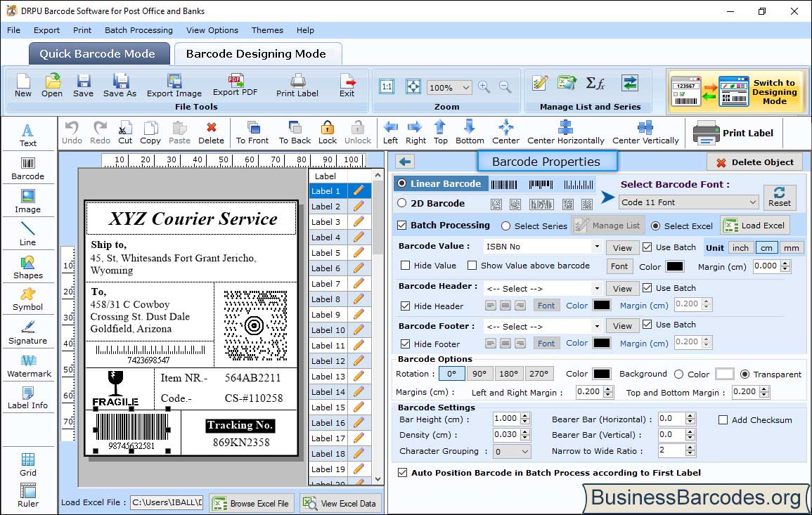Image resolution: width=812 pixels, height=515 pixels.
Task: Save the current label
Action: (x=83, y=86)
